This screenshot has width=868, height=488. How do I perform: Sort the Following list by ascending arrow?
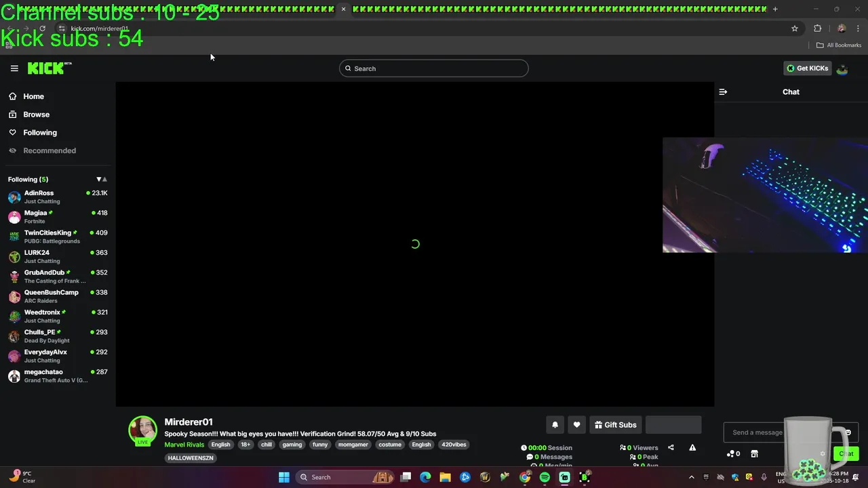click(x=104, y=180)
